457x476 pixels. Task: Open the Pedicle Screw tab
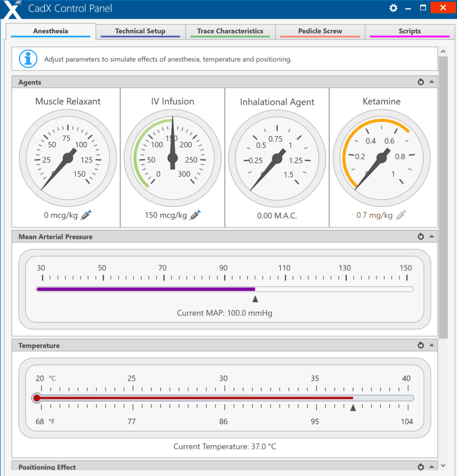click(x=319, y=31)
